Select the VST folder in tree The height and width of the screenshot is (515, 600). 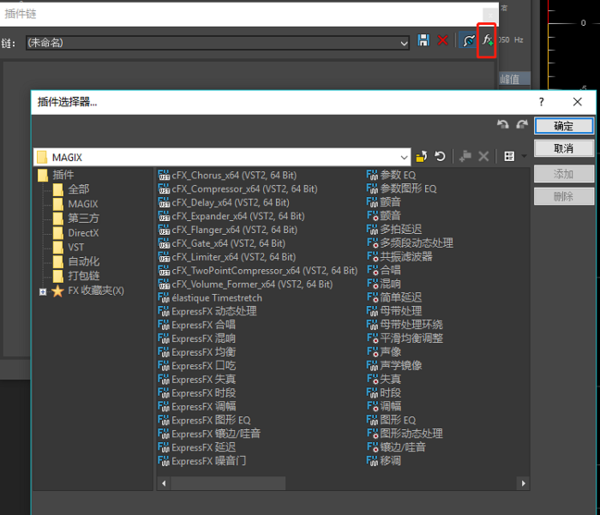[68, 247]
